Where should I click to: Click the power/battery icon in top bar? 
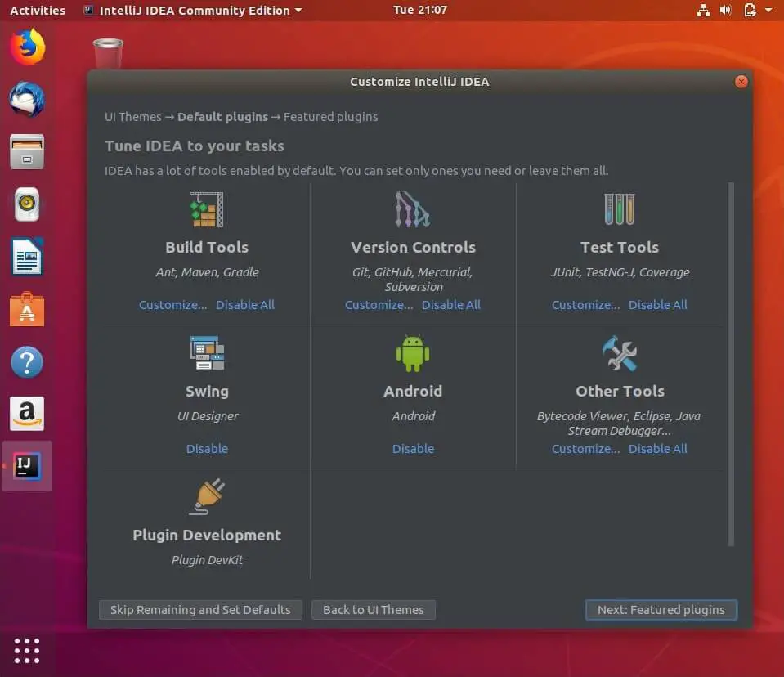750,10
